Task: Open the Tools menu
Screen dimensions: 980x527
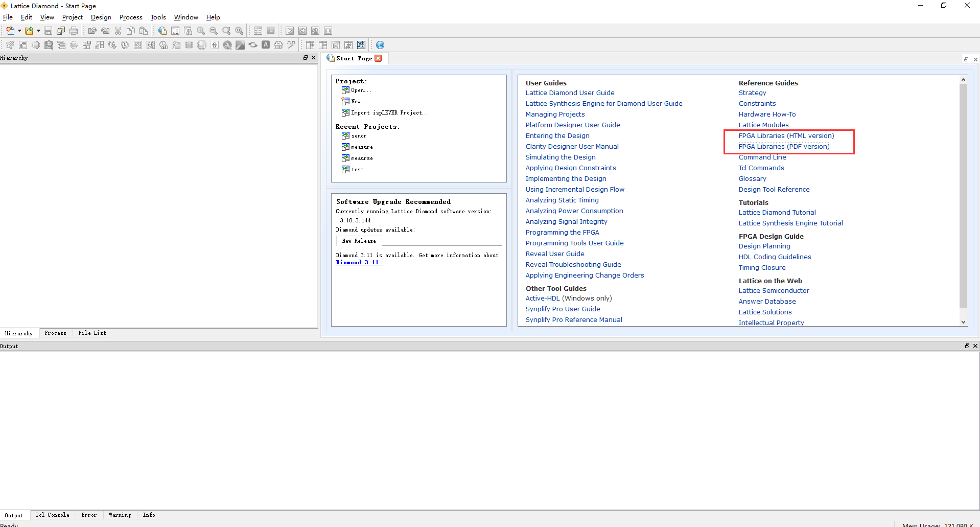Action: (158, 17)
